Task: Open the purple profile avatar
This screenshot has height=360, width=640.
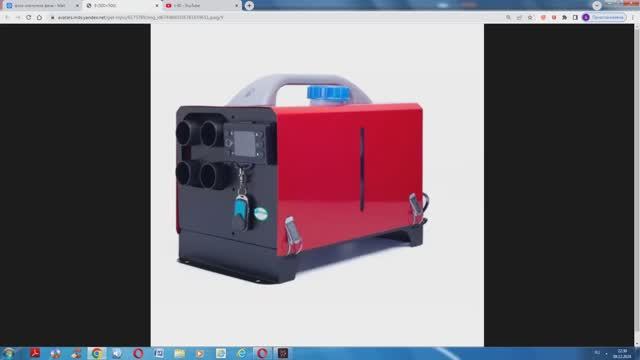Action: [586, 18]
